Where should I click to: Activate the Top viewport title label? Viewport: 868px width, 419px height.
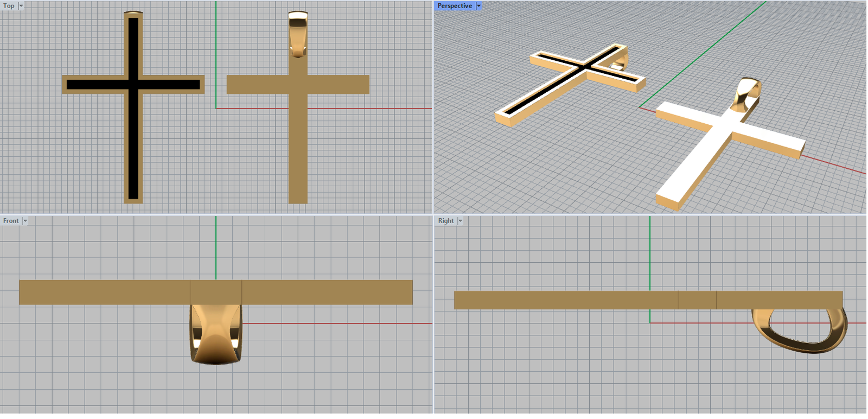tap(9, 6)
